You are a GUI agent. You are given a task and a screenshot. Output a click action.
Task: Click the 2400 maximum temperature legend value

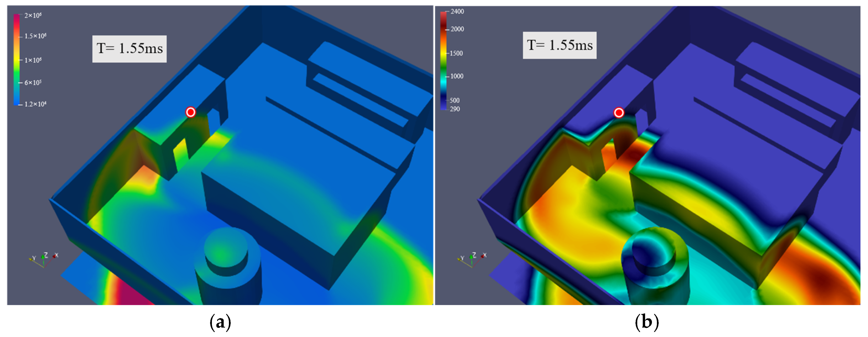tap(457, 12)
